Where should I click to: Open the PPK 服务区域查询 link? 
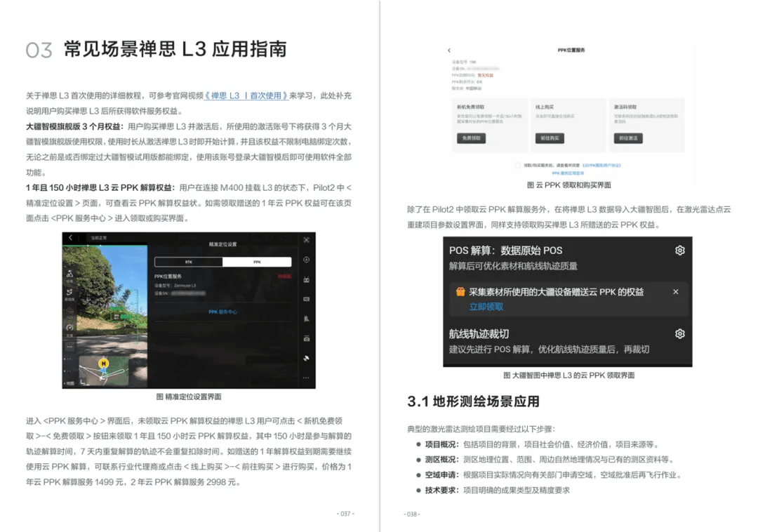pos(568,173)
